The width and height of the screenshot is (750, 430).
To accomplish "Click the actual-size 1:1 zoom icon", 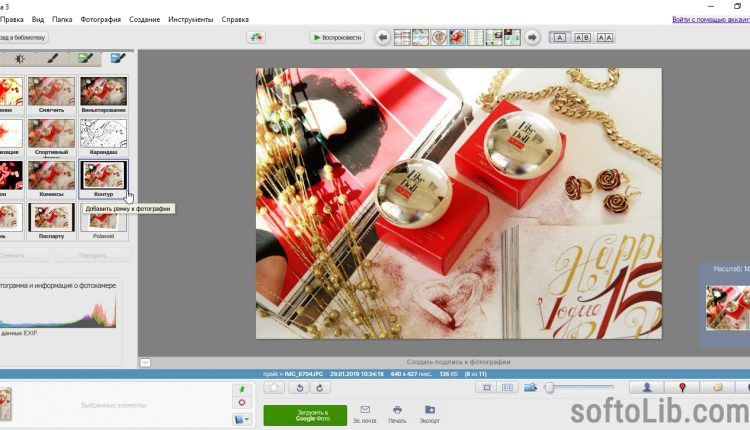I will [507, 387].
